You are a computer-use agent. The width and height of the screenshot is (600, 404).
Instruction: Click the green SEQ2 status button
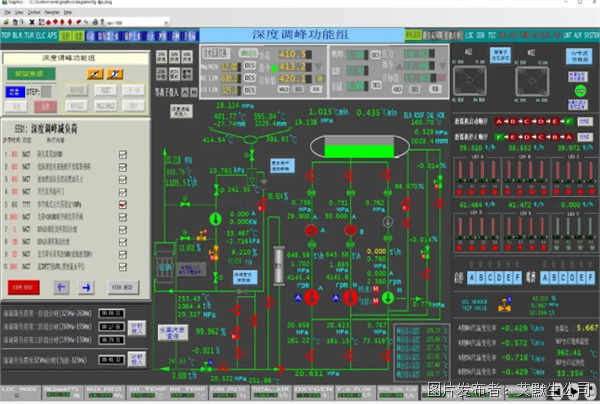31,73
